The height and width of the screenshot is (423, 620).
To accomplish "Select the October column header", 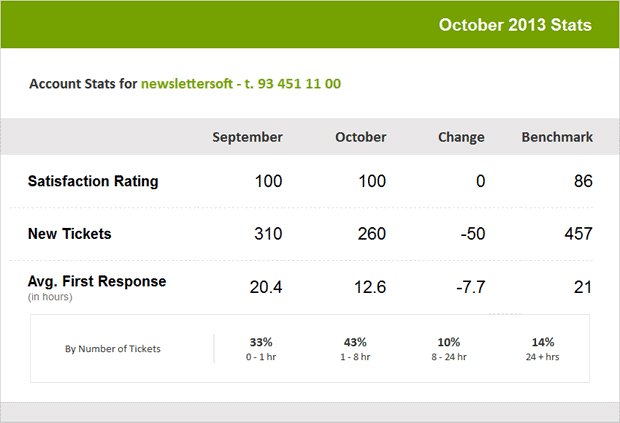I will [x=361, y=137].
